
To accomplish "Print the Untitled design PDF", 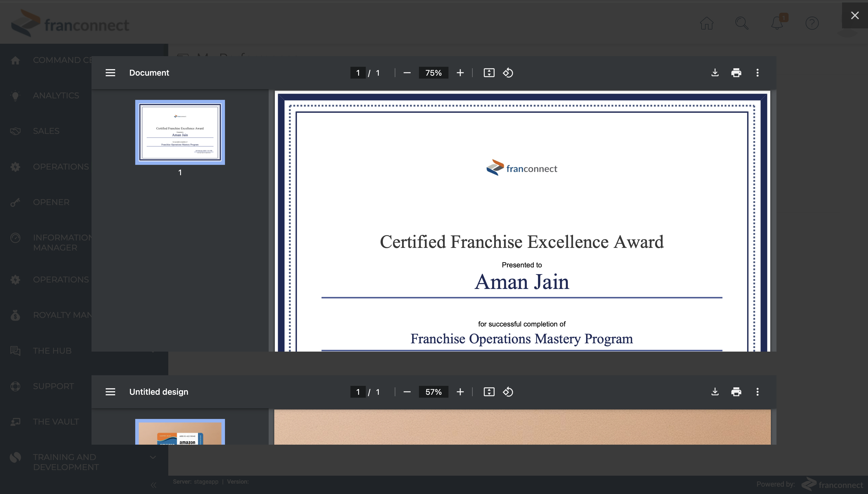I will point(736,392).
